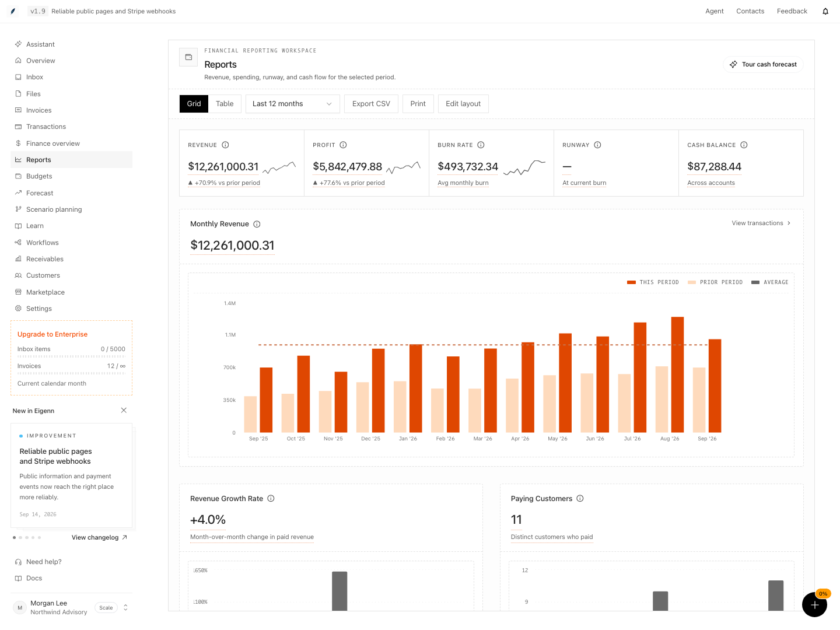Click the Print button
The image size is (840, 630).
(x=418, y=104)
